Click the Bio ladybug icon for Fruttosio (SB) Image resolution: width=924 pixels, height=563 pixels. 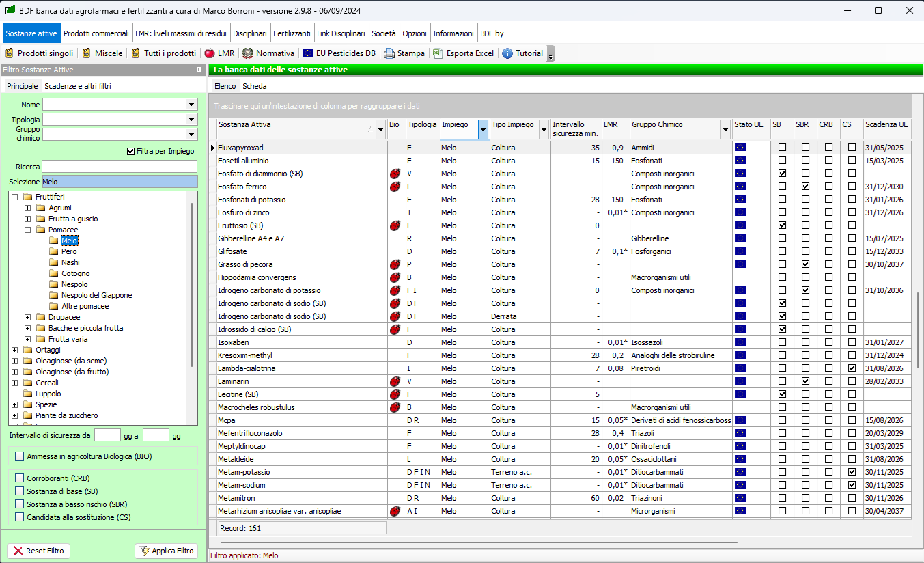coord(394,225)
